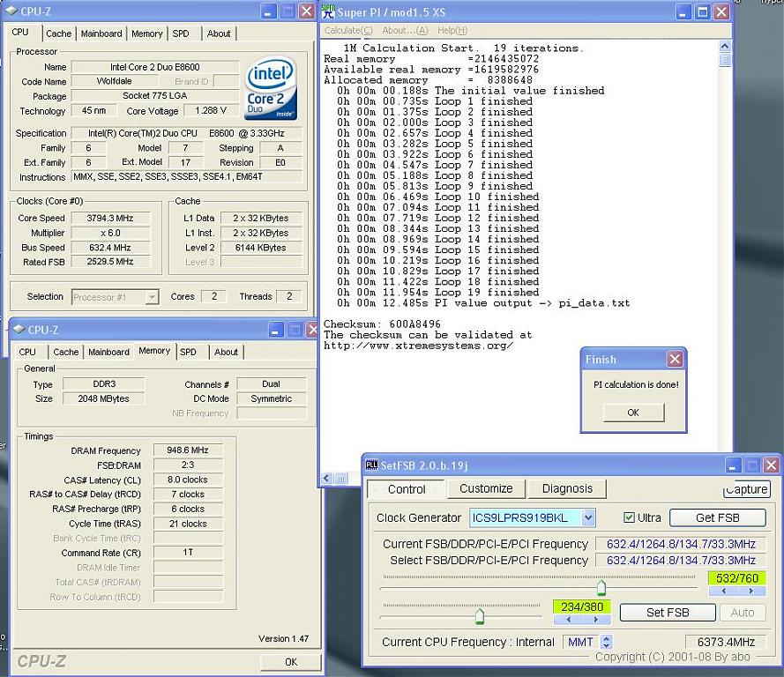Open About tab in the processor CPU-Z window
The image size is (784, 677).
(219, 33)
